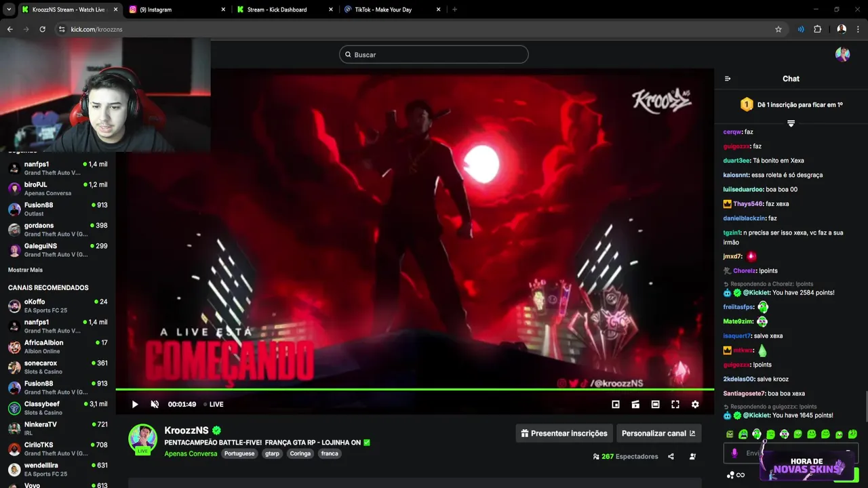The image size is (868, 488).
Task: Close the Instagram browser tab
Action: (223, 9)
